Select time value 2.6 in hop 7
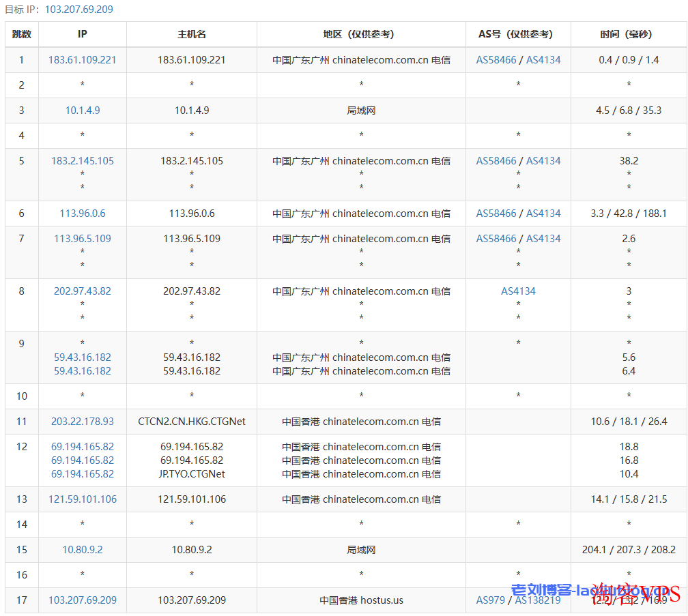 [x=629, y=239]
